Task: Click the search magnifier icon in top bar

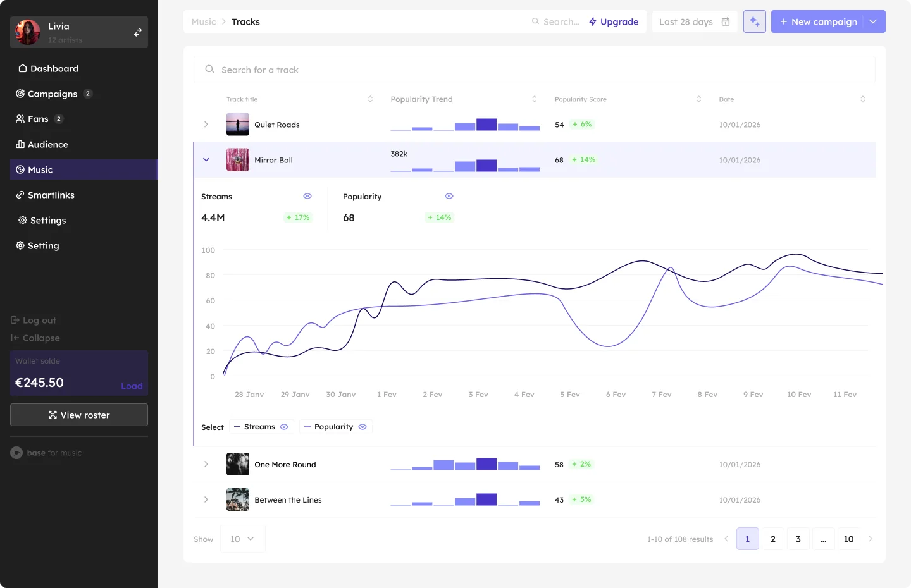Action: (x=535, y=21)
